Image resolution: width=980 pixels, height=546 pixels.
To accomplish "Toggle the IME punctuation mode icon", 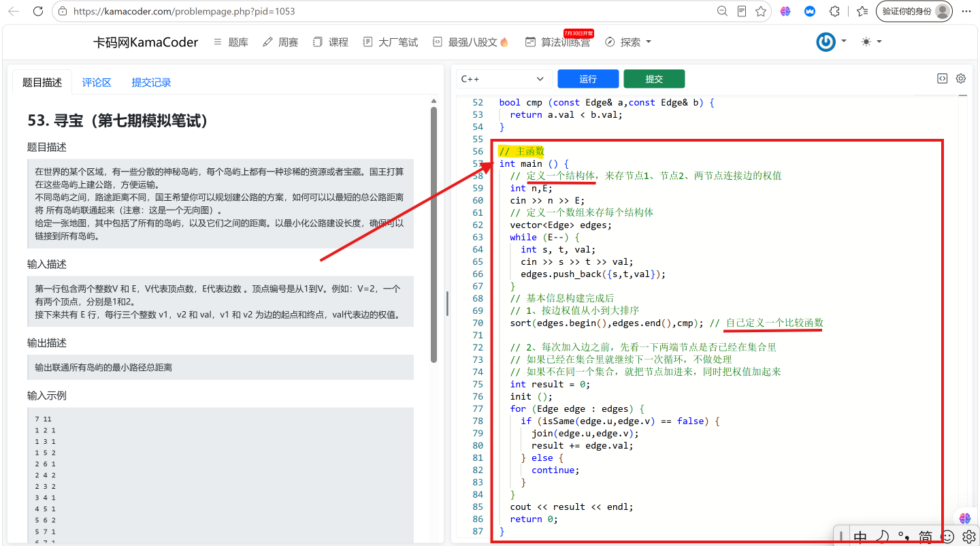I will coord(904,537).
